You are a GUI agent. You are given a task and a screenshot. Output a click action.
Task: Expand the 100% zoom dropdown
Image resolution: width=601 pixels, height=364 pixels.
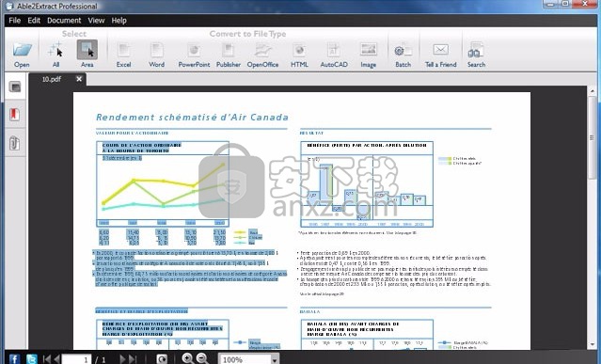(x=275, y=360)
